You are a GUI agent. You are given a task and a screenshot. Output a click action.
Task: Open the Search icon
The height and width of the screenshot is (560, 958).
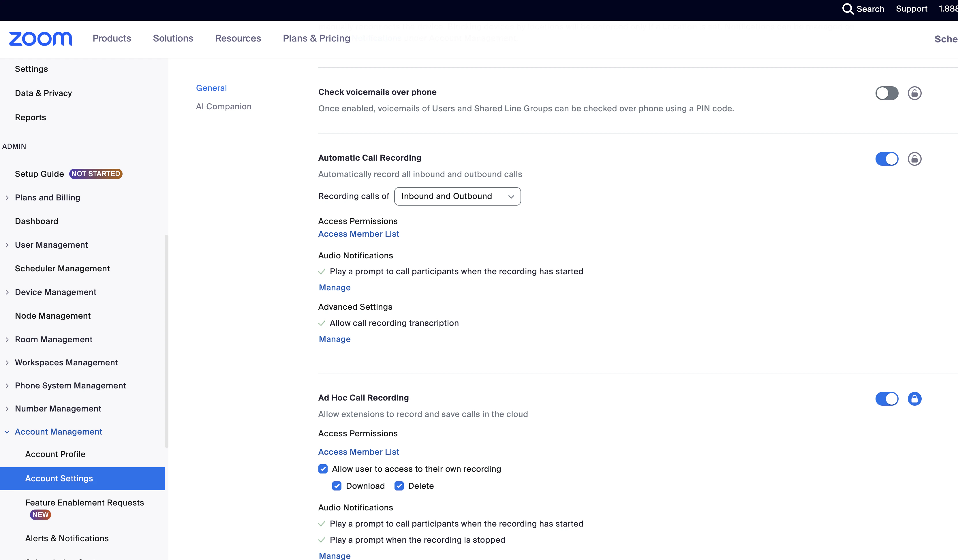[x=848, y=9]
